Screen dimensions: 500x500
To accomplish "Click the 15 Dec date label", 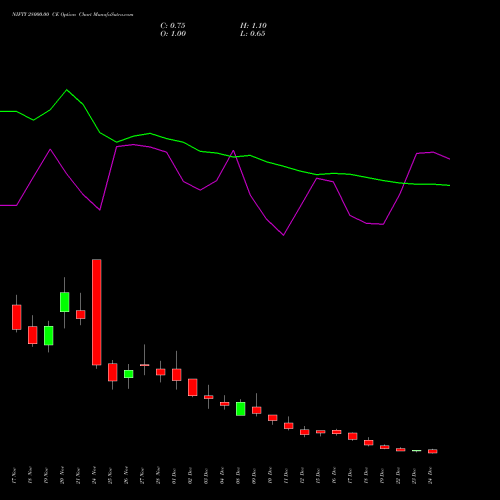I will 318,476.
